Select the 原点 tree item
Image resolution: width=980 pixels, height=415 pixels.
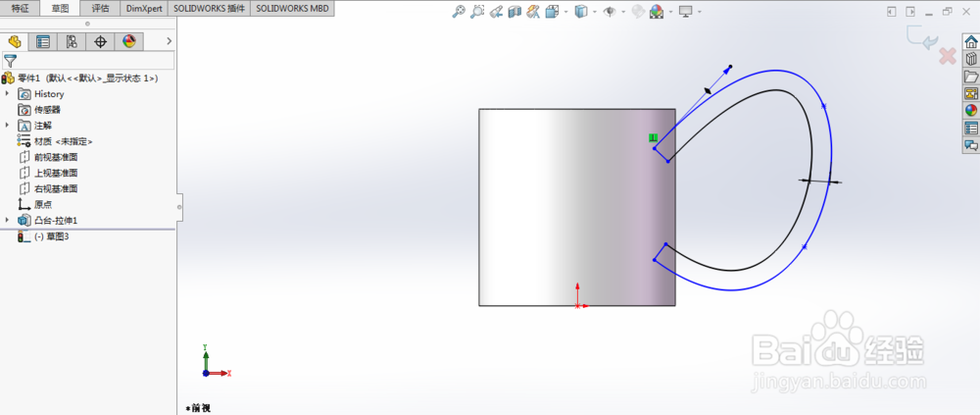pos(35,204)
